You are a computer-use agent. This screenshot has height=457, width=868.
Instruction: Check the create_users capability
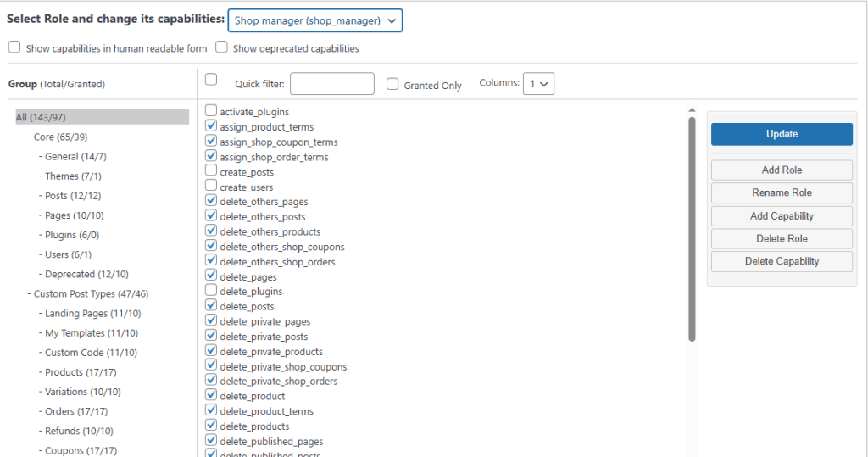coord(211,185)
